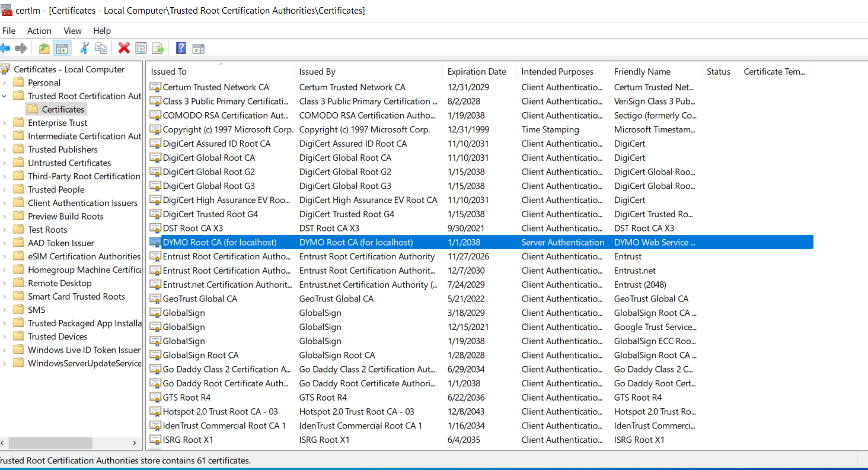Click the Friendly Name column header
This screenshot has height=470, width=868.
click(x=642, y=72)
